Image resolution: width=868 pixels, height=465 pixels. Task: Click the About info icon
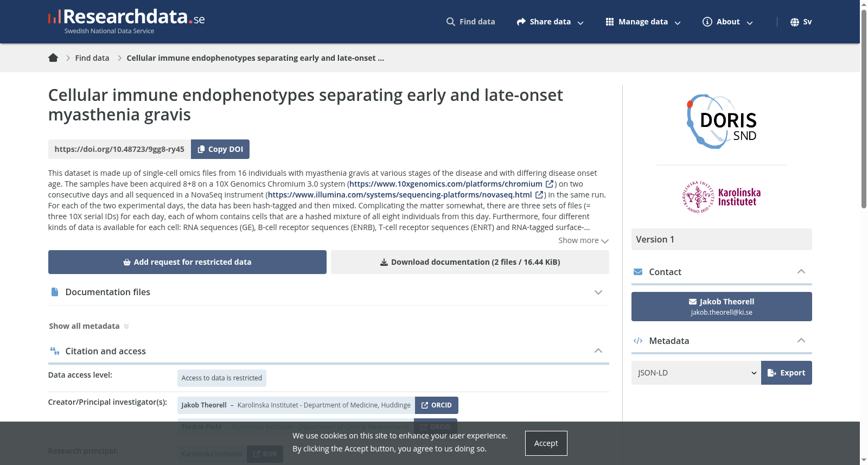(x=707, y=22)
